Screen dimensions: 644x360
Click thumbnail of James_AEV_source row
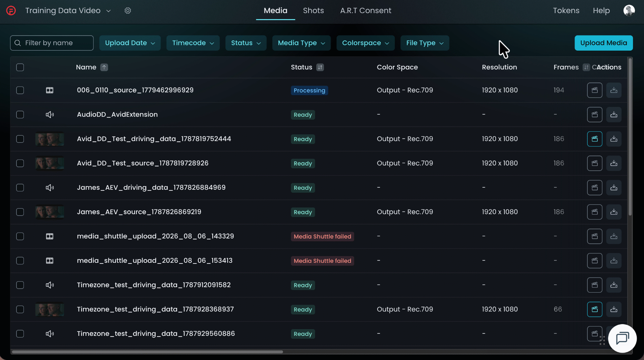click(50, 212)
